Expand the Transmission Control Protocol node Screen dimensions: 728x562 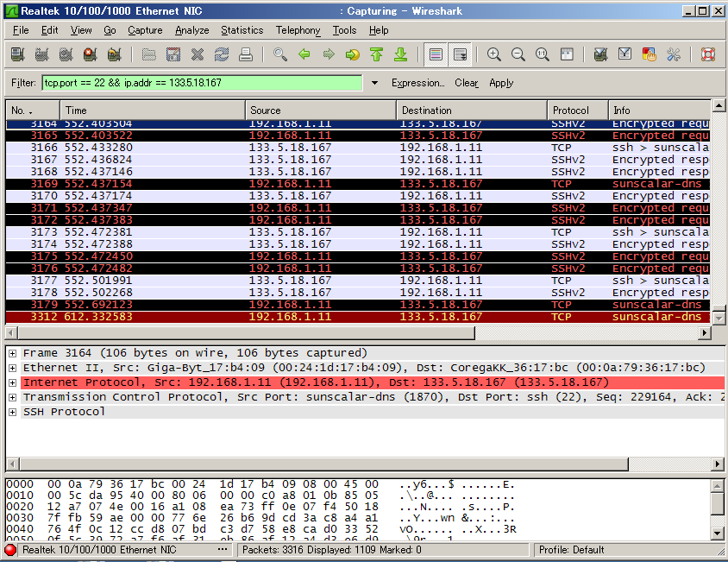13,397
